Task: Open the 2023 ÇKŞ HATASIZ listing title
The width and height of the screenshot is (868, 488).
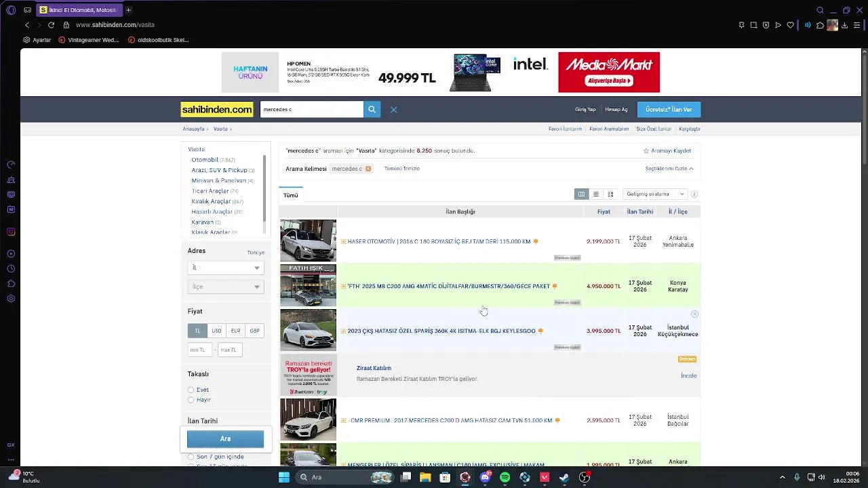Action: [x=441, y=331]
